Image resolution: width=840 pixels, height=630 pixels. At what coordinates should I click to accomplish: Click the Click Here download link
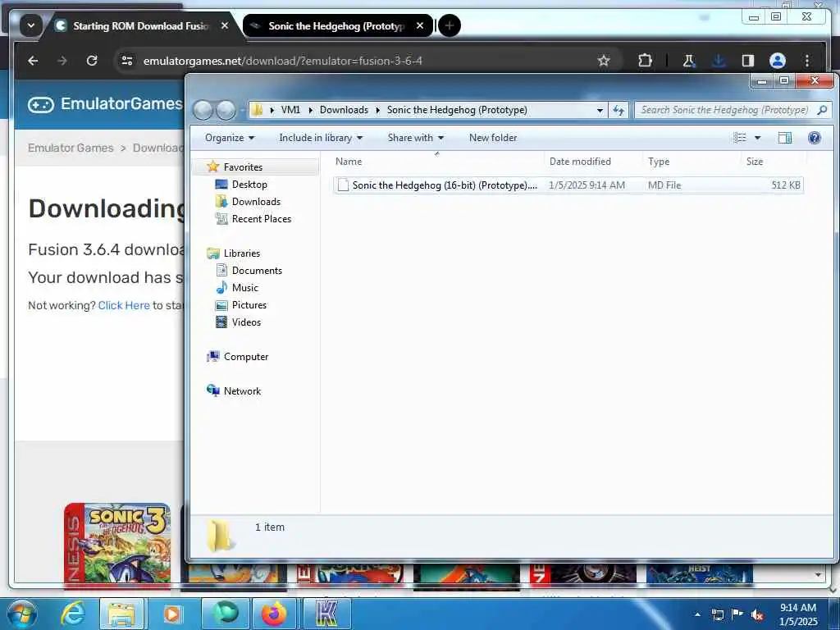(x=124, y=305)
